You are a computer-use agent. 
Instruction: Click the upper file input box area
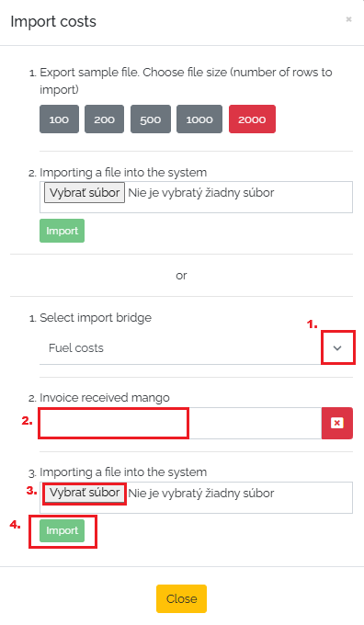click(196, 197)
